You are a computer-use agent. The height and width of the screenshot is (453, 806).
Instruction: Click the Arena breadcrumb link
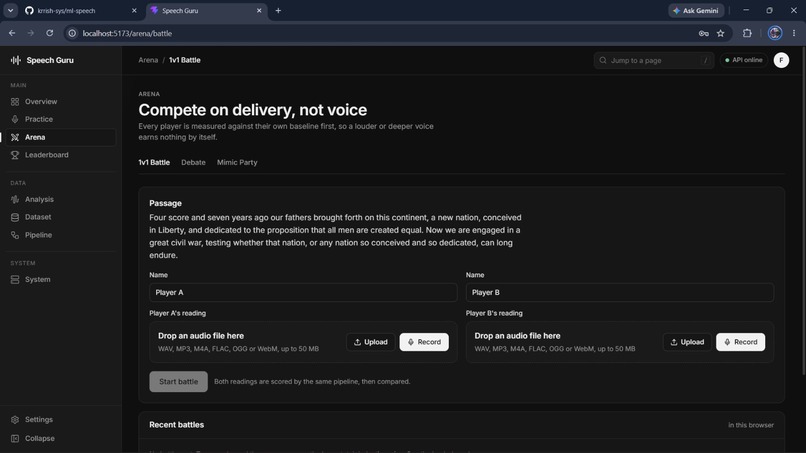tap(148, 60)
